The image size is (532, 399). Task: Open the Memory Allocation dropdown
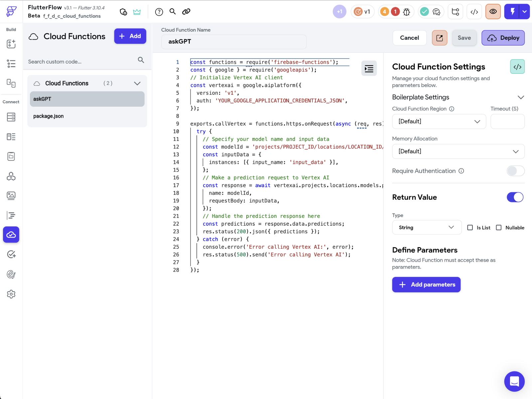(x=458, y=151)
